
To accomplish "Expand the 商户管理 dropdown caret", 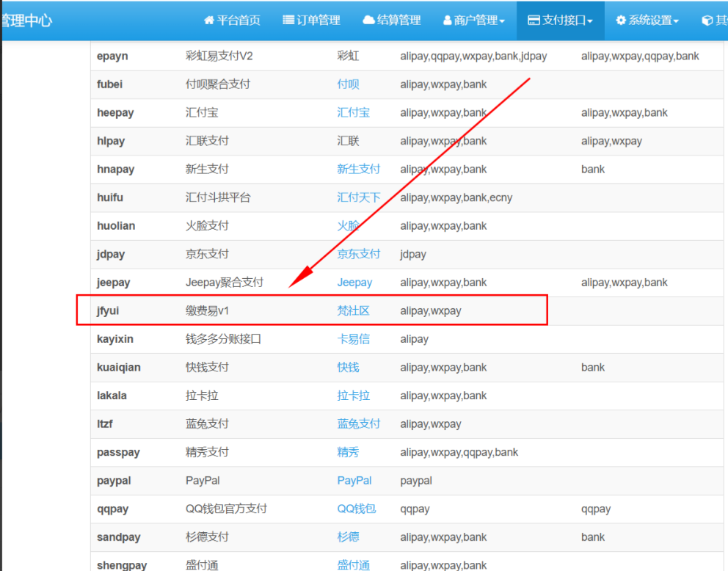I will [502, 21].
